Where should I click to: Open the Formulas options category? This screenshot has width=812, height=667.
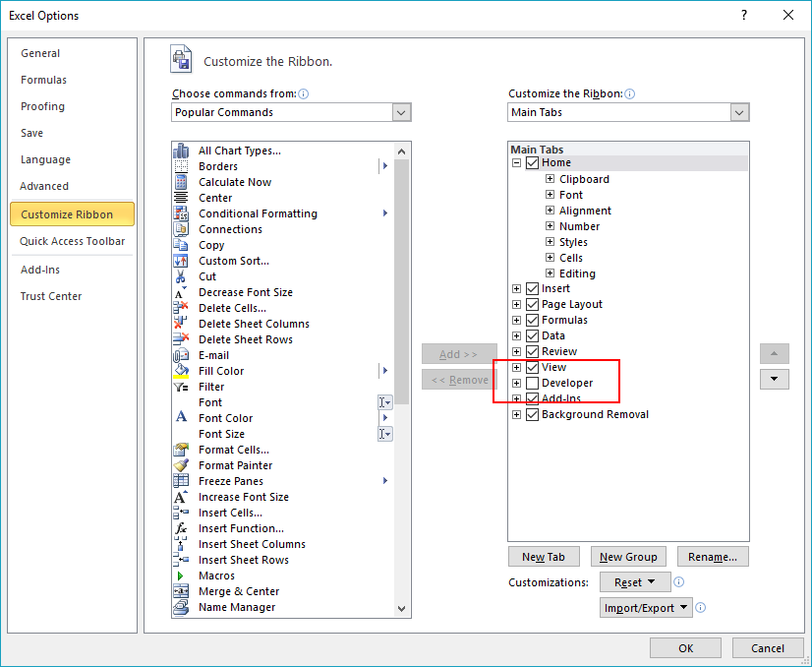point(43,80)
